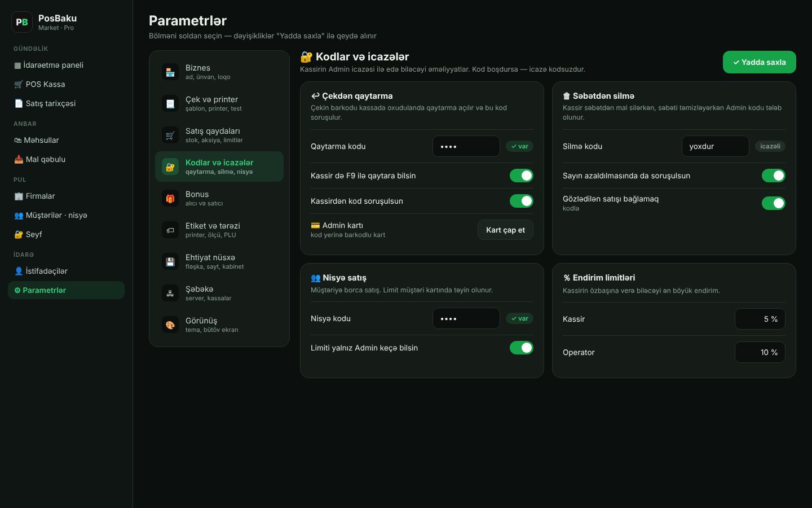Viewport: 812px width, 508px height.
Task: Open Etiket və tərəzi tag icon
Action: (170, 230)
